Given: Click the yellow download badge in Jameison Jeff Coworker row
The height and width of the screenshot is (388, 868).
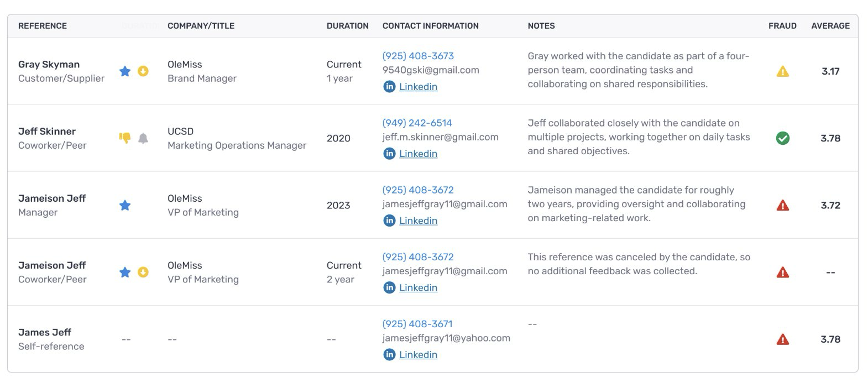Looking at the screenshot, I should [x=143, y=272].
